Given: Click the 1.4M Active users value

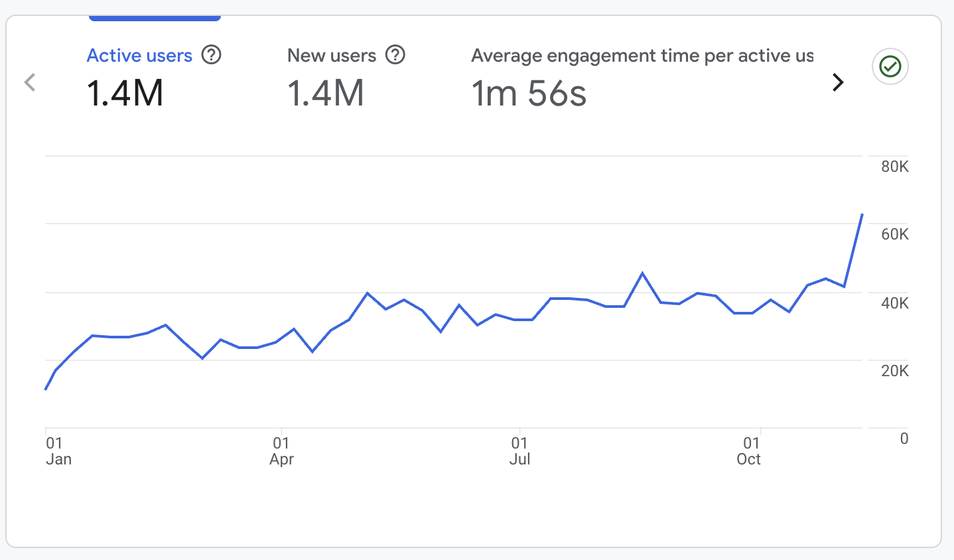Looking at the screenshot, I should click(125, 93).
